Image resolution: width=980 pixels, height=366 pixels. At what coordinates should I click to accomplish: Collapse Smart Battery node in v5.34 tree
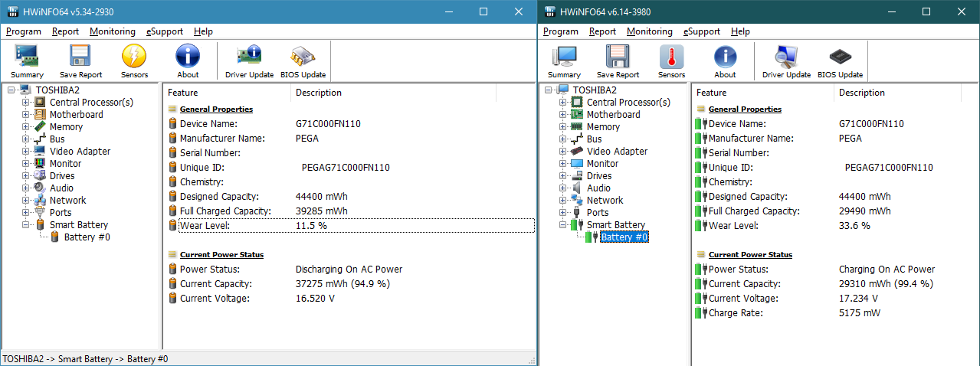click(26, 225)
